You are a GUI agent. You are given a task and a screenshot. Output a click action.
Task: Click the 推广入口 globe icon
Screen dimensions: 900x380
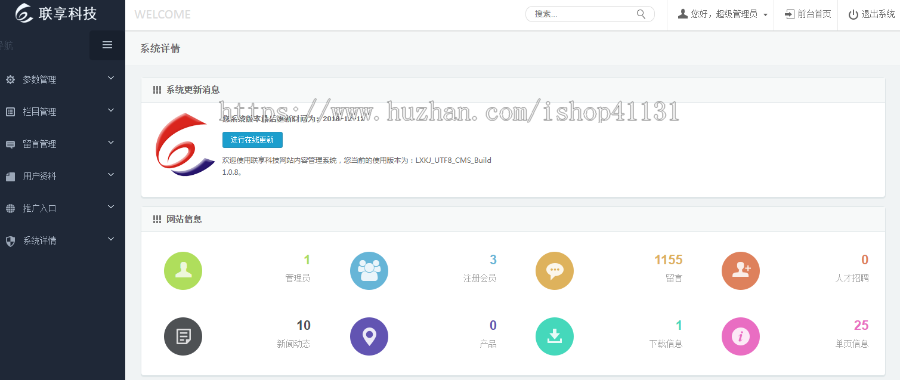pyautogui.click(x=10, y=208)
